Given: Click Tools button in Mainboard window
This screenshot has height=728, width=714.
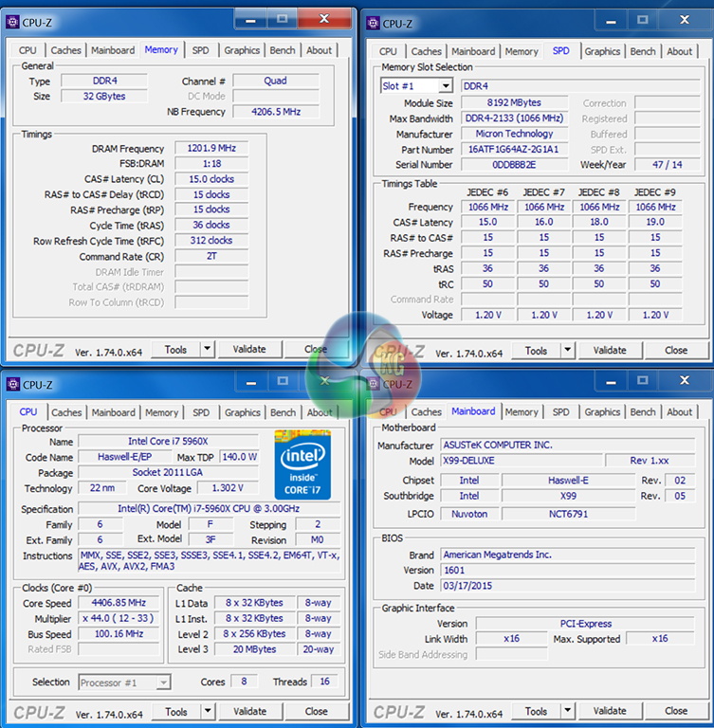Looking at the screenshot, I should click(536, 711).
